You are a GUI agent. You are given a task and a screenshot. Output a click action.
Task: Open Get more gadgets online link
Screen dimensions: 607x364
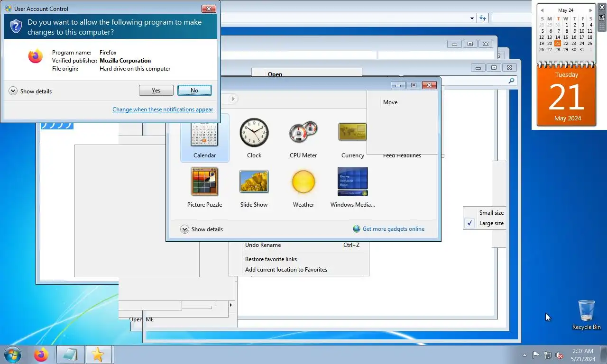coord(394,229)
